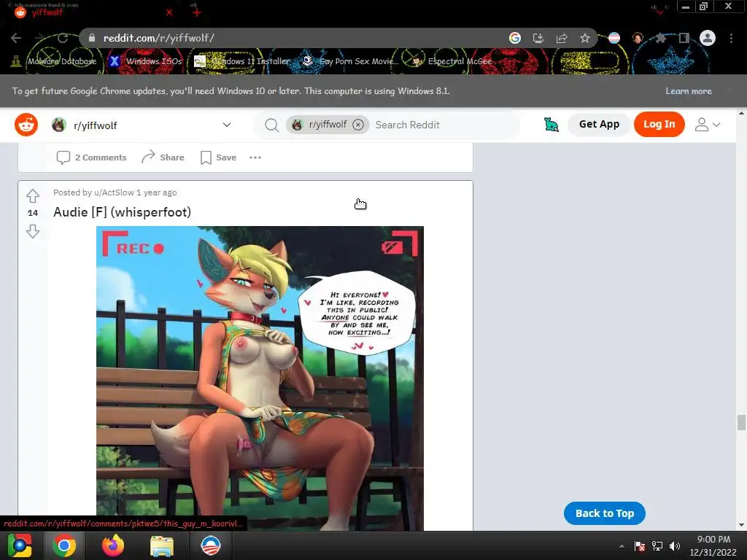Open Chrome from the taskbar
The image size is (747, 560).
64,545
